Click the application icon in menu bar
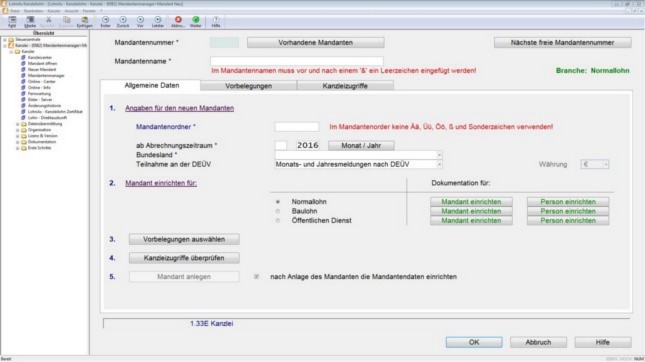Image resolution: width=645 pixels, height=362 pixels. (x=5, y=11)
